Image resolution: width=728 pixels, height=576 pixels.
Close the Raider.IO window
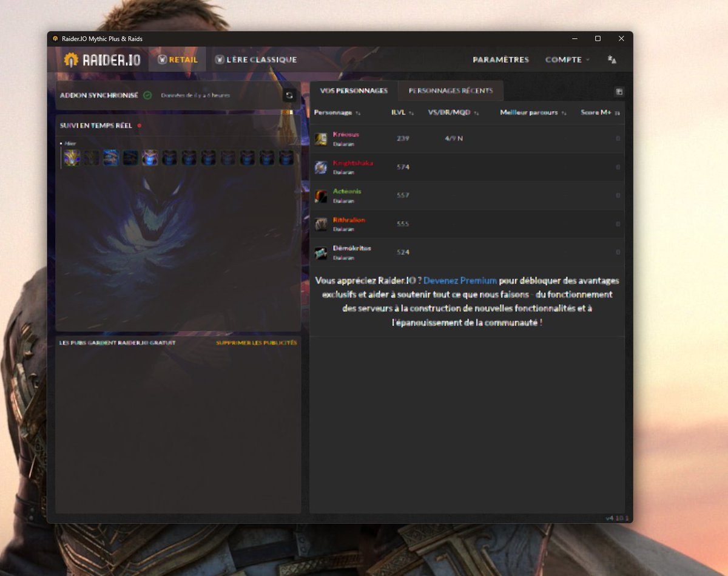(621, 39)
